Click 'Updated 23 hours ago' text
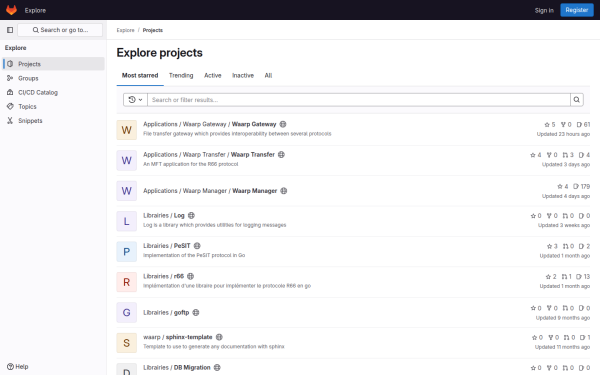Screen dimensions: 600x375 (x=563, y=134)
